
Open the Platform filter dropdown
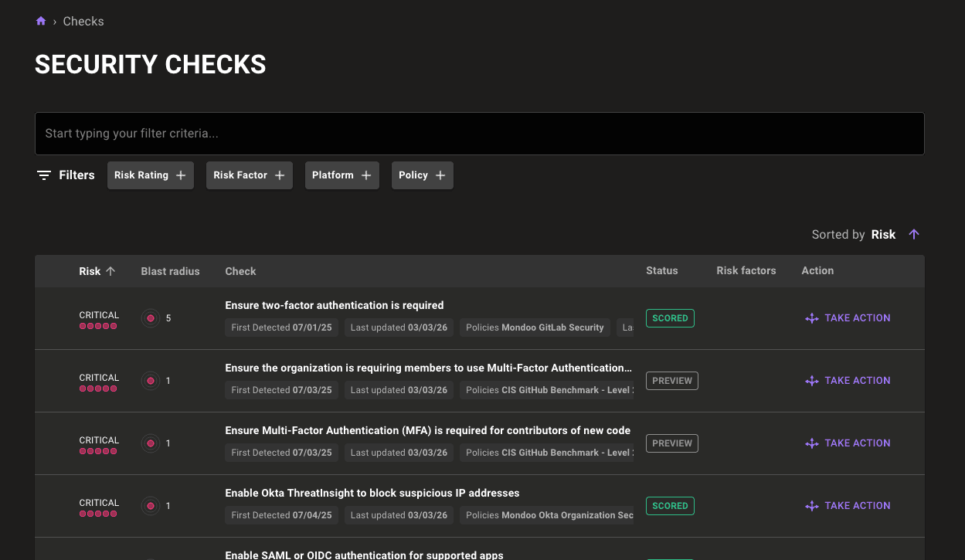pyautogui.click(x=341, y=175)
